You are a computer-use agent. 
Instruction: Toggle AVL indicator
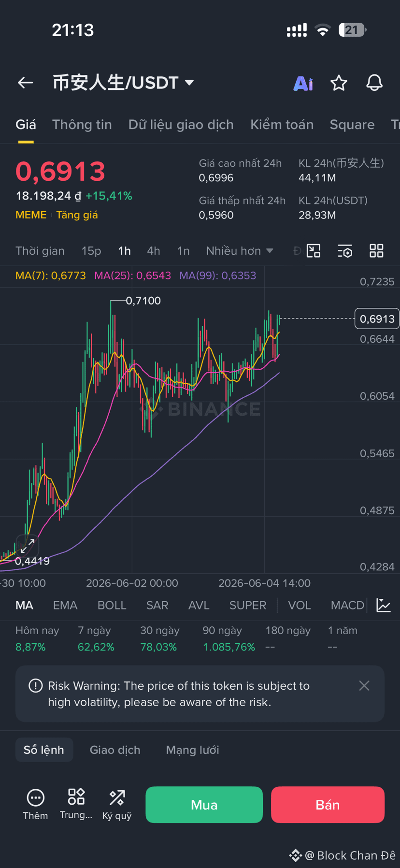point(199,605)
